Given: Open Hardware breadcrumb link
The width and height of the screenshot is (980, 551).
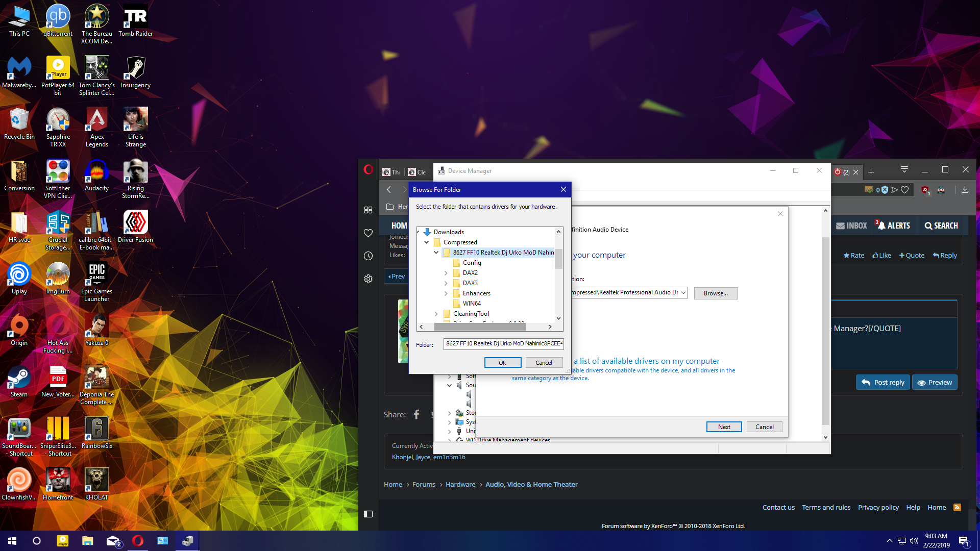Looking at the screenshot, I should tap(460, 484).
